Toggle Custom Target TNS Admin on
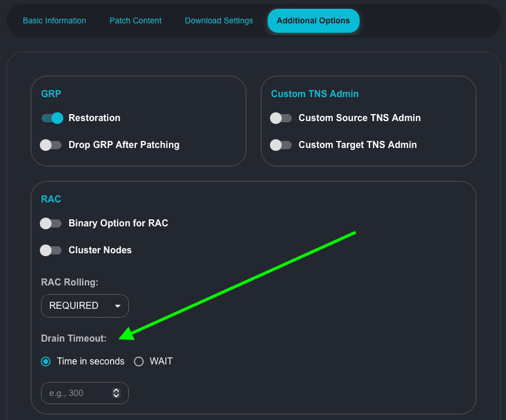The width and height of the screenshot is (506, 420). pyautogui.click(x=281, y=145)
